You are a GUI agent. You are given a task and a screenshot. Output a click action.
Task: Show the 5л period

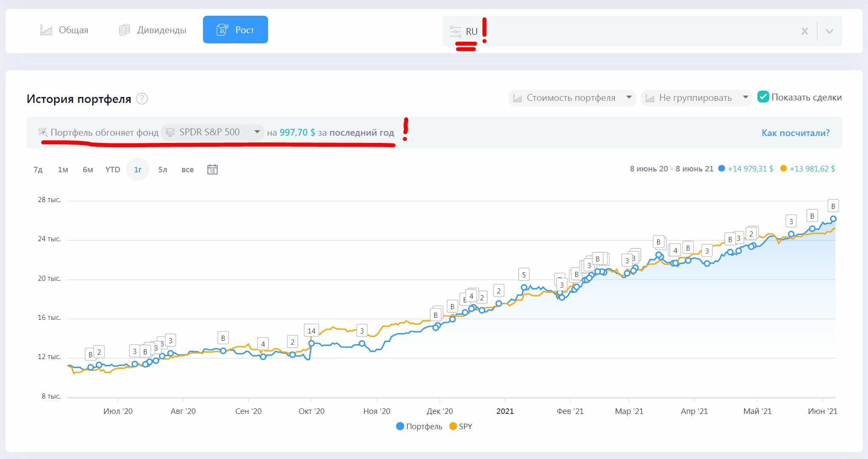click(163, 169)
